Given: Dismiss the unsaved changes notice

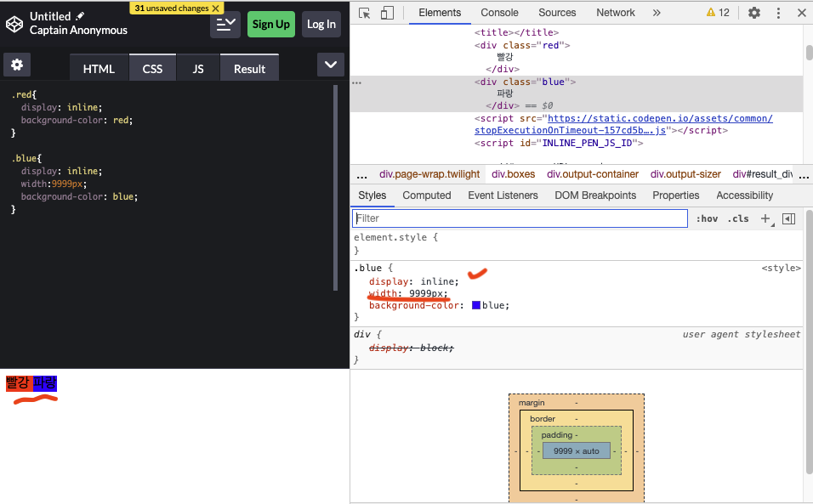Looking at the screenshot, I should click(x=216, y=8).
